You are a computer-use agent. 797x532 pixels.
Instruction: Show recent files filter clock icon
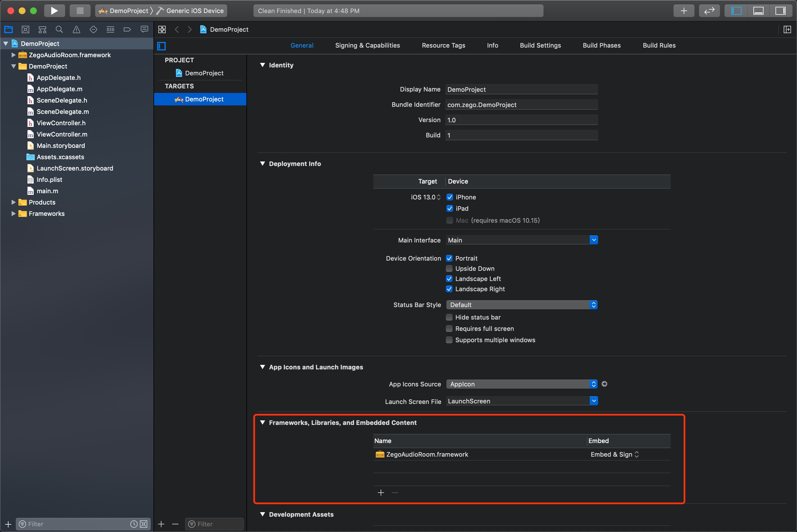click(134, 524)
